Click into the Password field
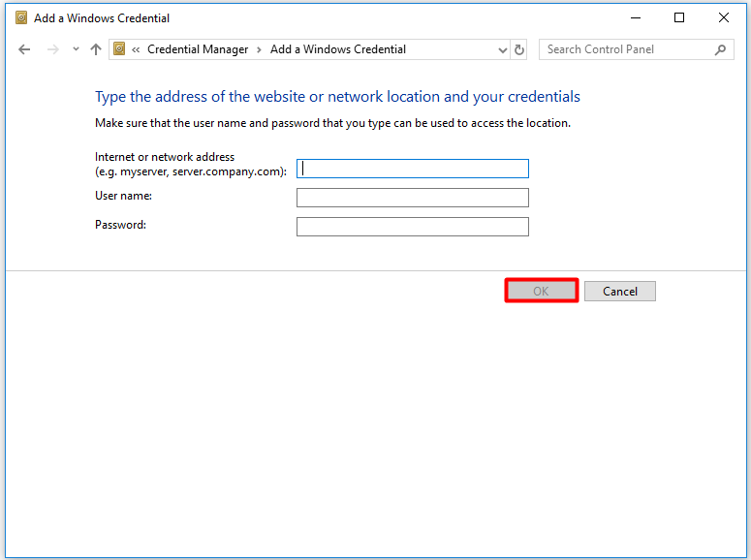This screenshot has height=560, width=751. pyautogui.click(x=413, y=227)
